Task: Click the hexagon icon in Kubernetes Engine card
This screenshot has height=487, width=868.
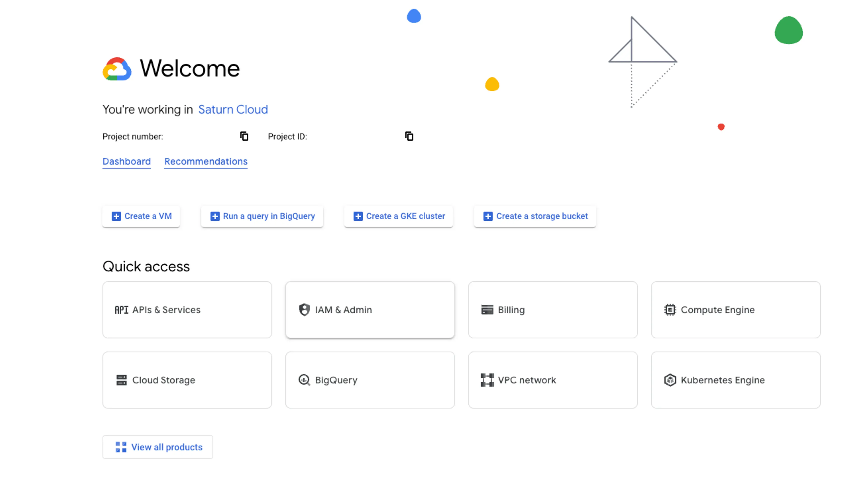Action: 670,380
